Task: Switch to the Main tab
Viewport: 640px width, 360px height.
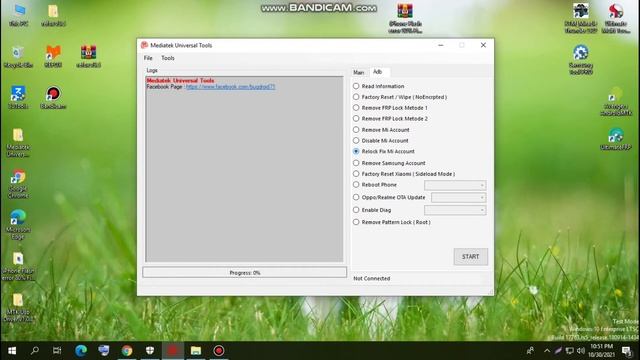Action: pos(358,72)
